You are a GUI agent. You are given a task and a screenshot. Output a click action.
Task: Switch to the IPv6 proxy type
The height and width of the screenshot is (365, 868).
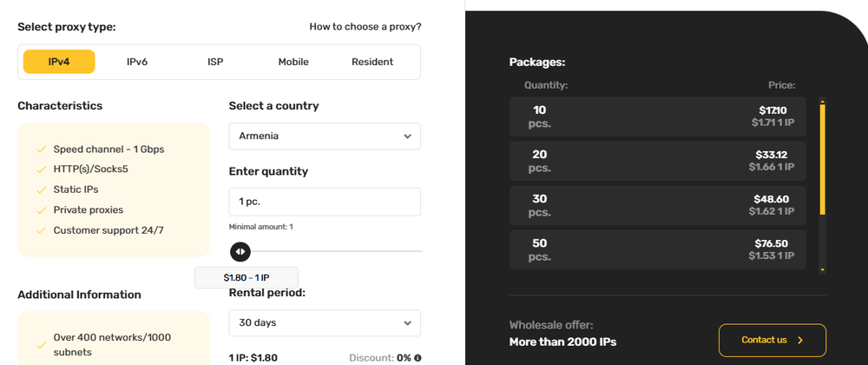pyautogui.click(x=137, y=62)
